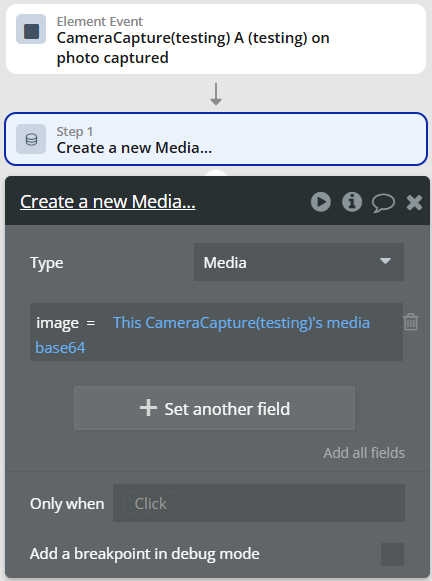Click the Create a new Media title link
432x581 pixels.
108,202
